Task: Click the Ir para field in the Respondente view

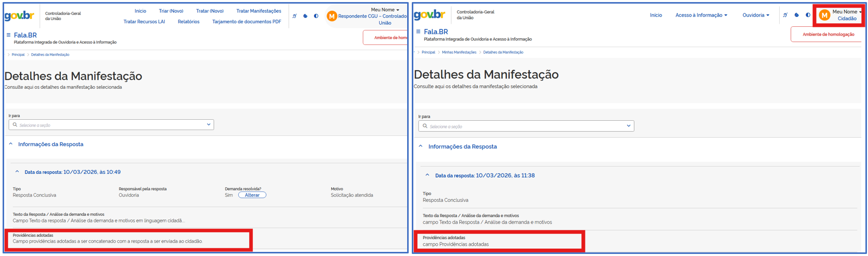Action: 111,125
